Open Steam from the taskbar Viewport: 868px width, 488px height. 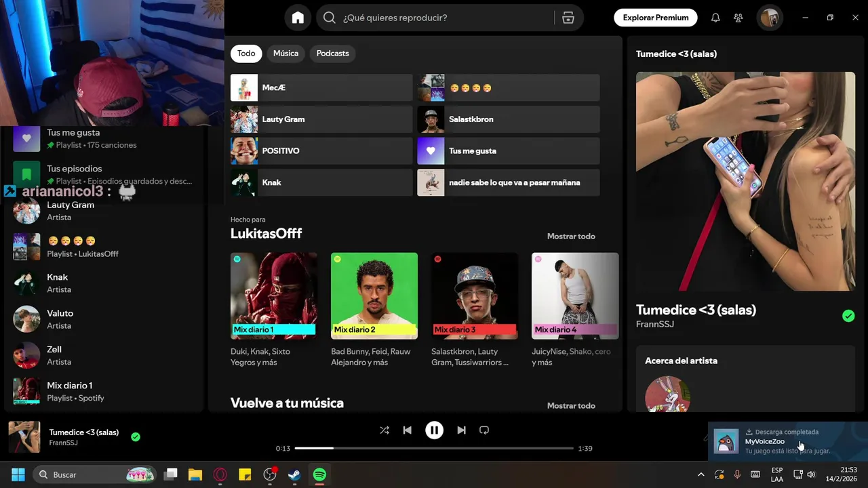coord(294,474)
